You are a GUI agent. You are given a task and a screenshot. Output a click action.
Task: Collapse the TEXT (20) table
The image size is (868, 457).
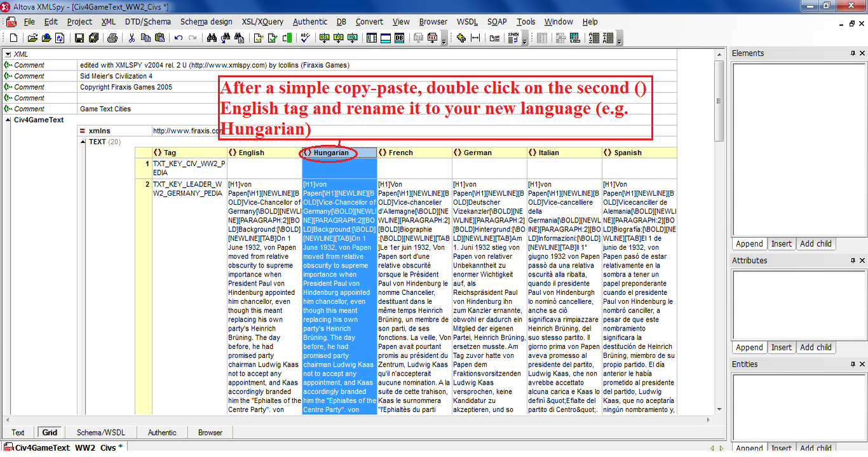[x=83, y=142]
